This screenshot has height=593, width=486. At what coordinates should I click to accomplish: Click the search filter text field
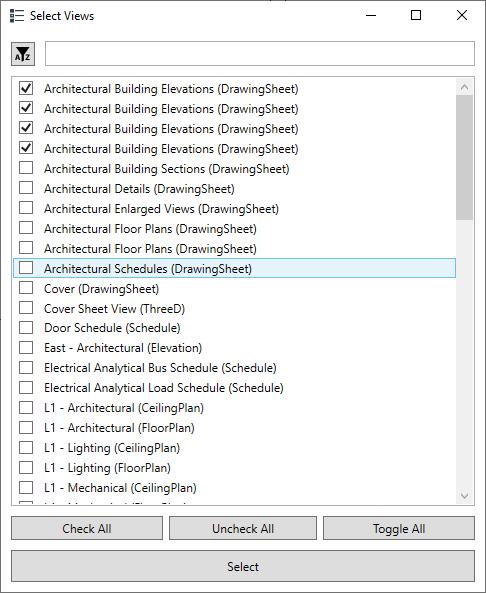coord(260,54)
